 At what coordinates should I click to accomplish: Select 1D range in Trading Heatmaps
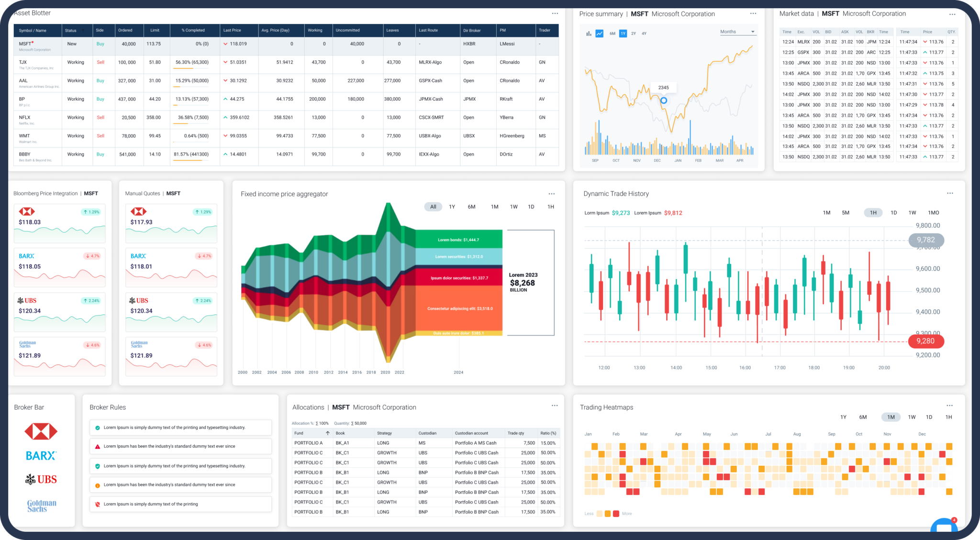(929, 417)
